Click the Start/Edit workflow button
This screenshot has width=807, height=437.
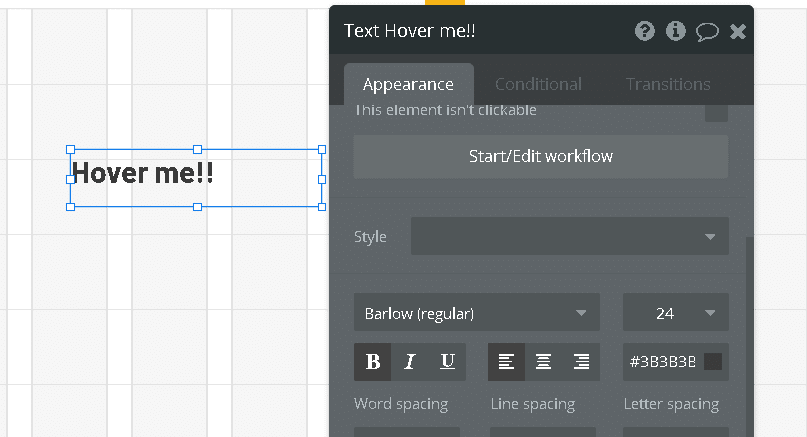click(540, 156)
